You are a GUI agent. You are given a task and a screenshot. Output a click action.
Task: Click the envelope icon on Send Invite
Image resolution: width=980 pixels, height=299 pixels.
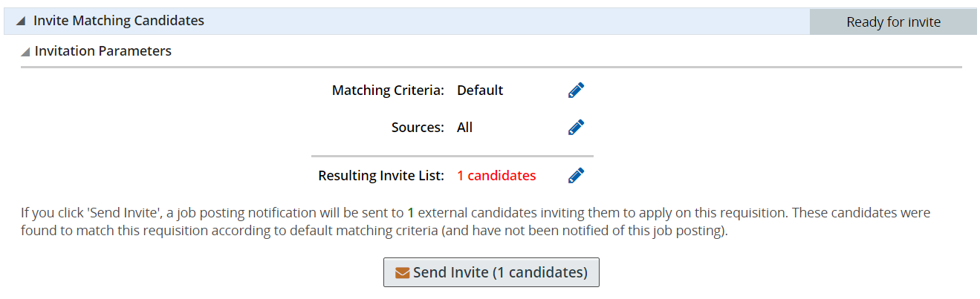pos(402,272)
